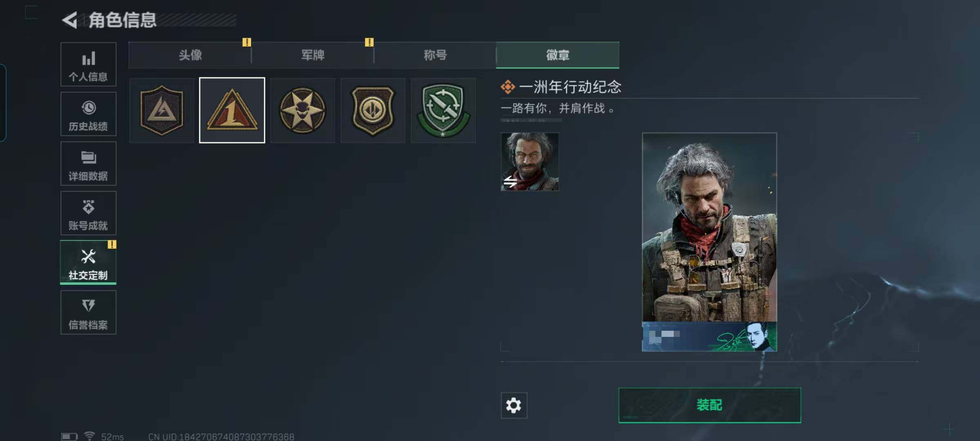This screenshot has width=980, height=441.
Task: Click the large operator preview card
Action: (710, 242)
